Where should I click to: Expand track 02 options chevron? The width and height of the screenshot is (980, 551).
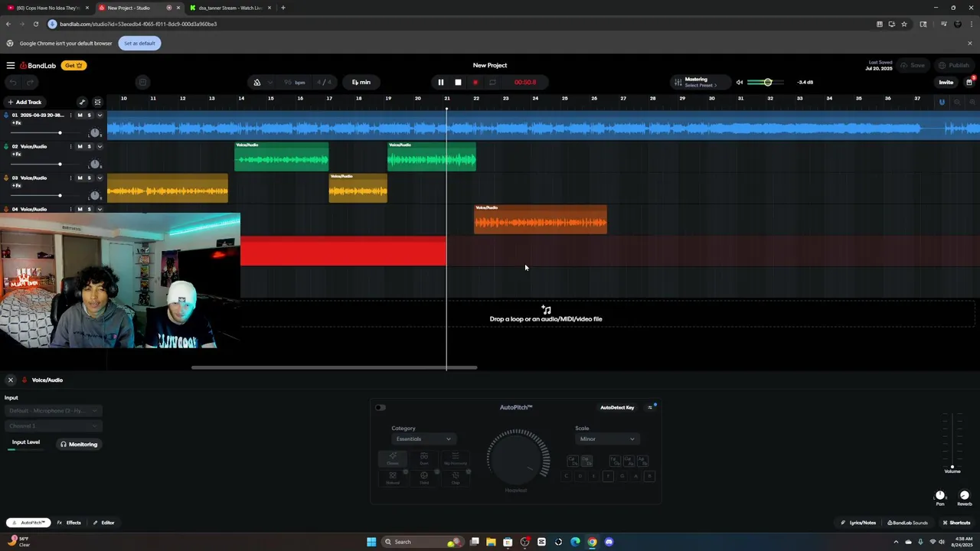coord(100,146)
